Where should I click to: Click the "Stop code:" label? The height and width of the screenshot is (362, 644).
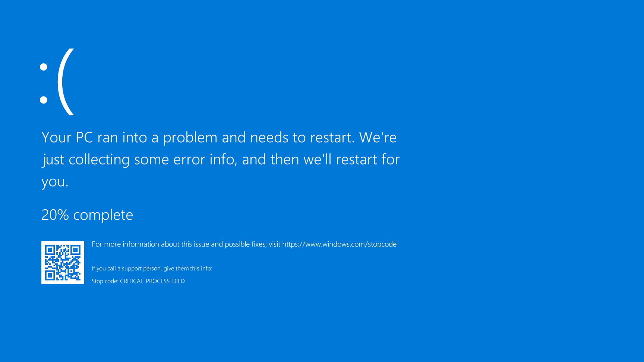(105, 281)
